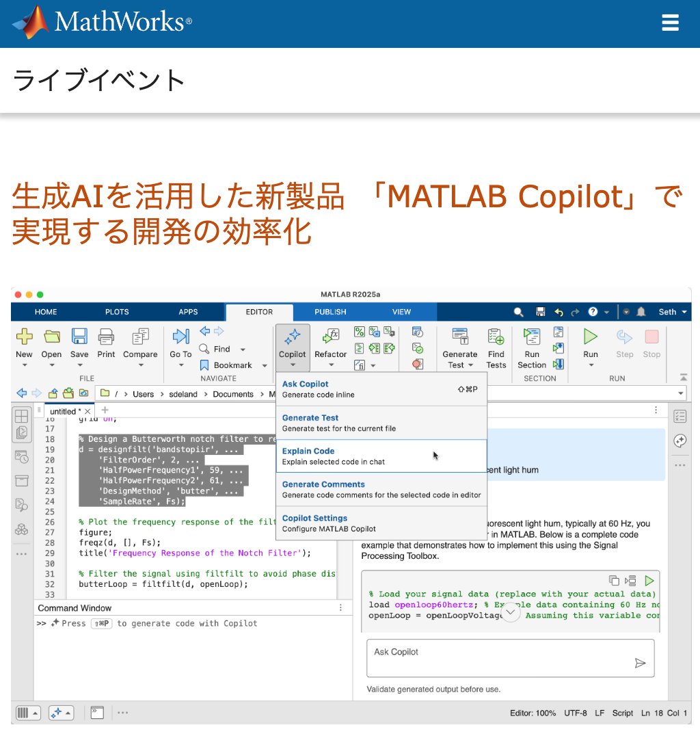700x736 pixels.
Task: Open the MathWorks hamburger menu
Action: pyautogui.click(x=670, y=22)
